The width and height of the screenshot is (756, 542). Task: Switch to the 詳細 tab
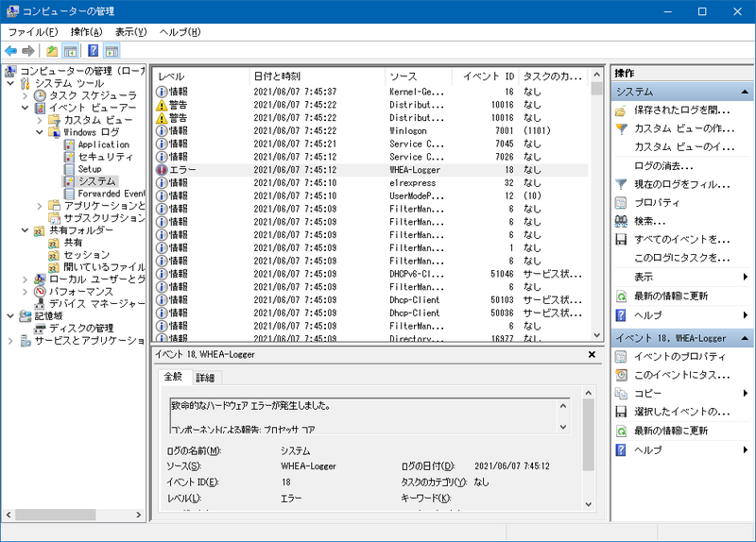[204, 378]
